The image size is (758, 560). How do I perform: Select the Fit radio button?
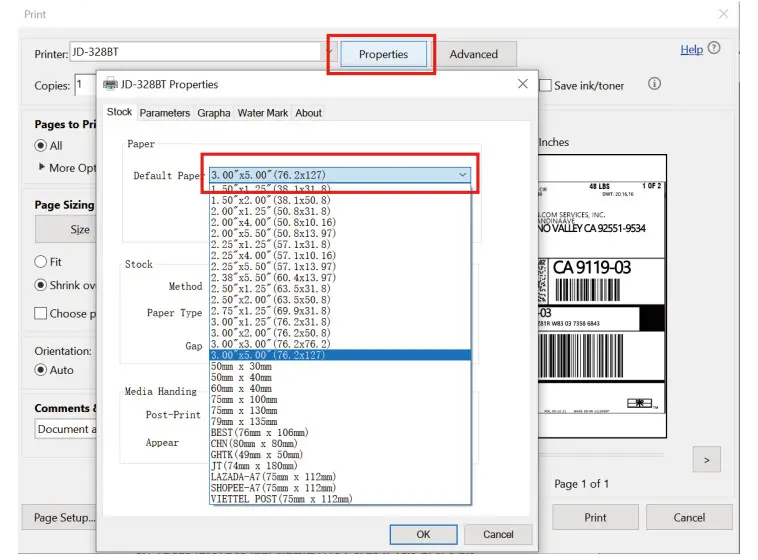pos(41,262)
